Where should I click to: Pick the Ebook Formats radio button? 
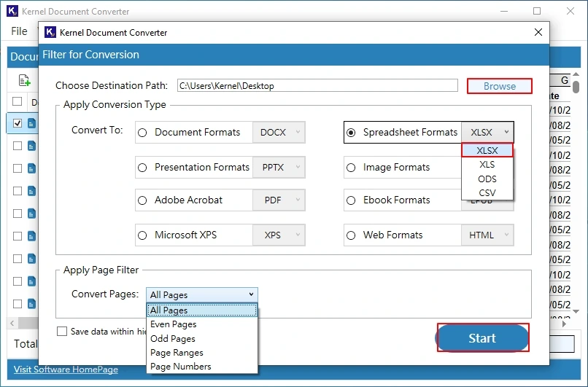point(351,200)
